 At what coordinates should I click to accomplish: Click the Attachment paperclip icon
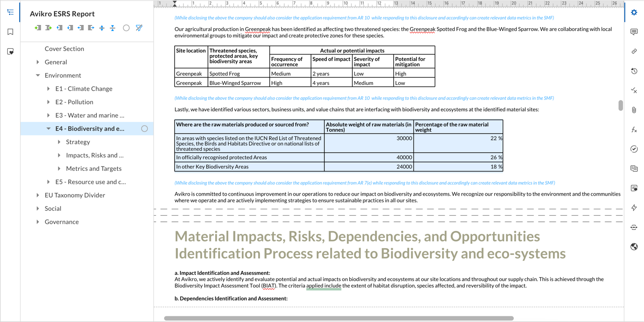634,109
